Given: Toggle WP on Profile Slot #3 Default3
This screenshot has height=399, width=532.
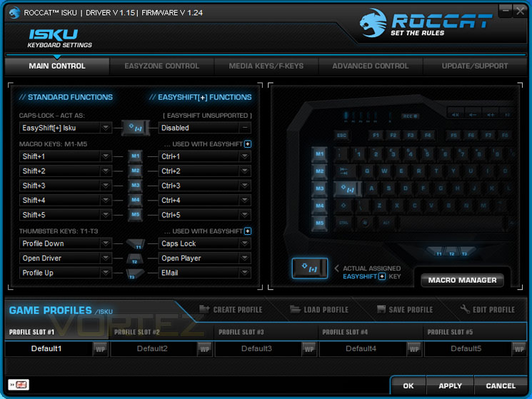Looking at the screenshot, I should coord(309,349).
